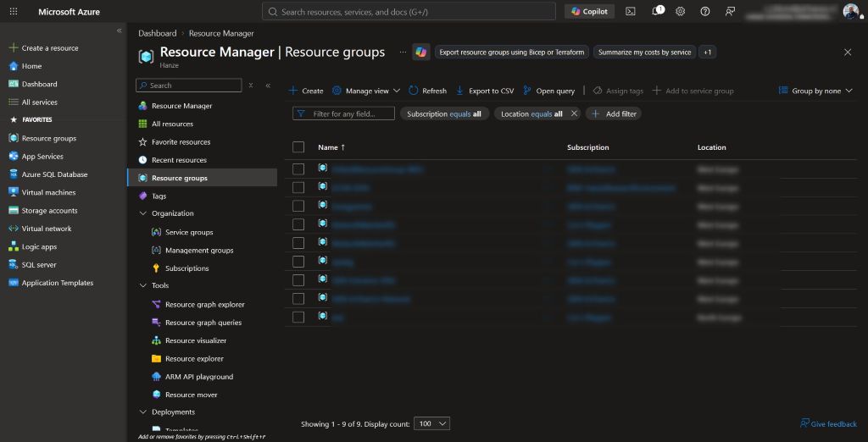
Task: Click Summarize my costs by service
Action: coord(644,52)
